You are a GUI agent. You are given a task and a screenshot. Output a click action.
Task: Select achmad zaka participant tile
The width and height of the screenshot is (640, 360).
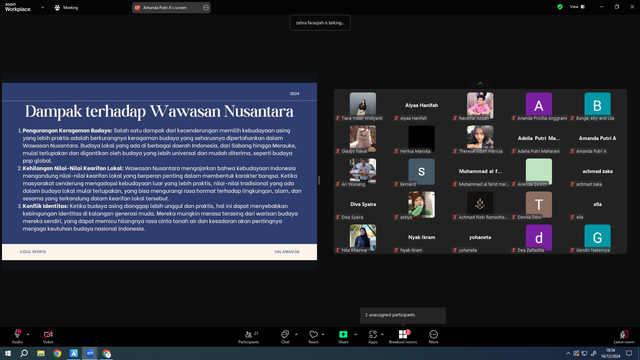(x=597, y=172)
